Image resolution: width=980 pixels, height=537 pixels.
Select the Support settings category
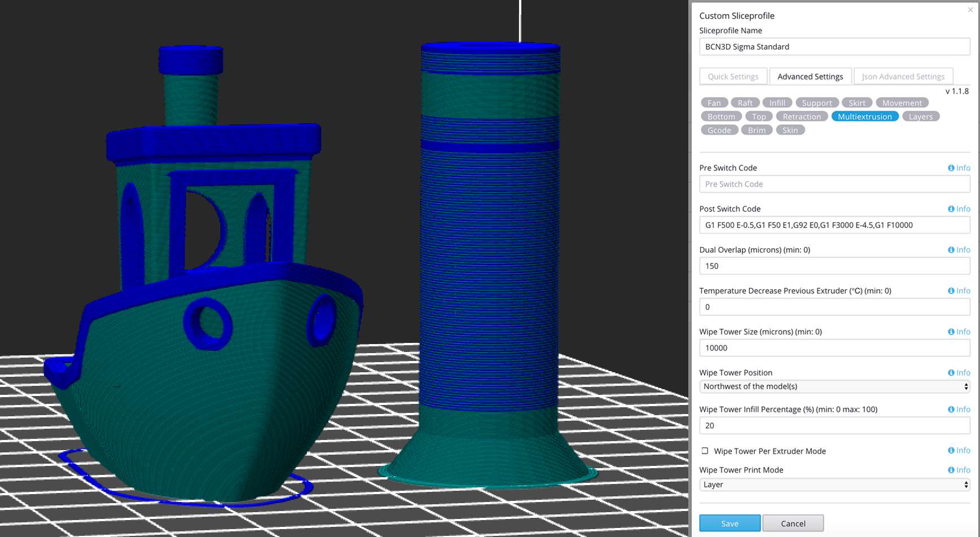click(816, 103)
